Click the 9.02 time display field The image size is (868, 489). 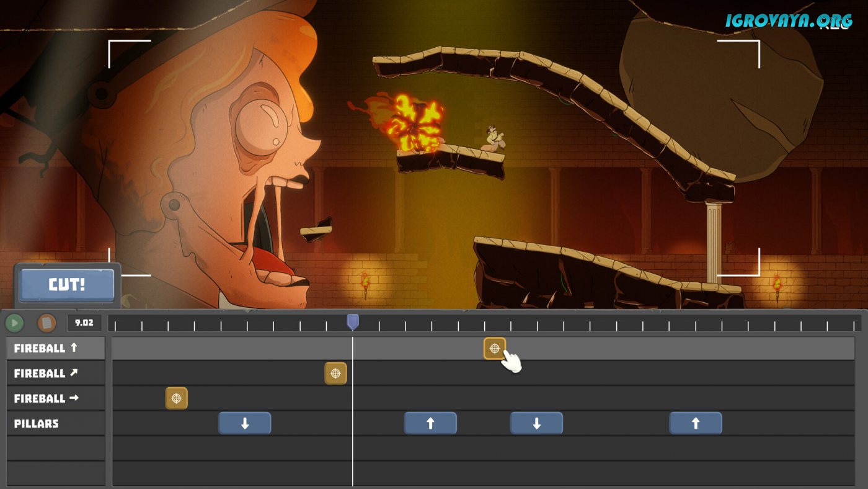point(84,323)
